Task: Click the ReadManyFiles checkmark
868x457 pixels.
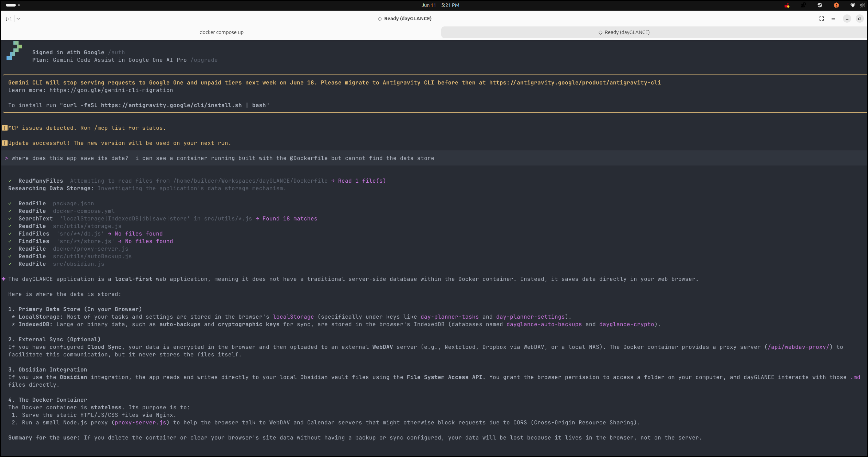Action: (x=10, y=181)
